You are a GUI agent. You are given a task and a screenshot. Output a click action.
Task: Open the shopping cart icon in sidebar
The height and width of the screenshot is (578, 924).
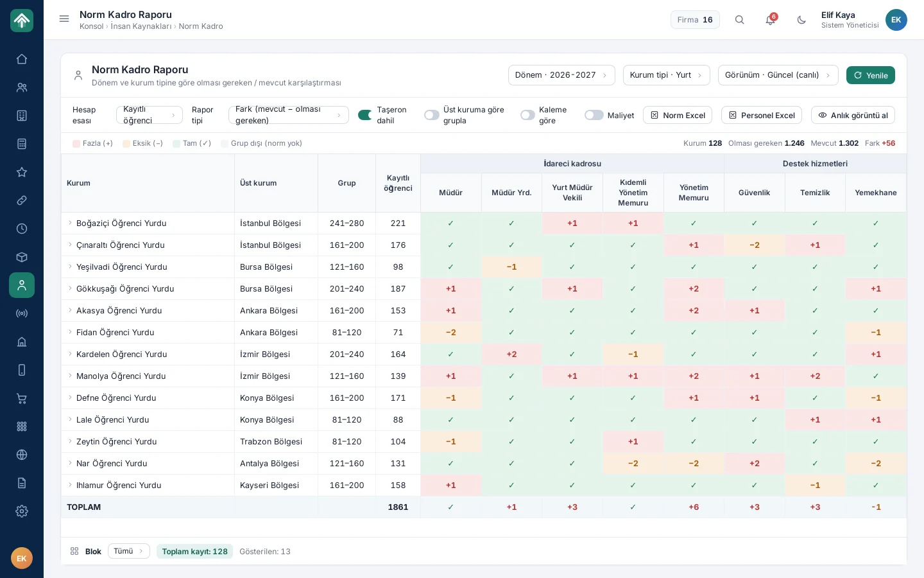tap(22, 398)
